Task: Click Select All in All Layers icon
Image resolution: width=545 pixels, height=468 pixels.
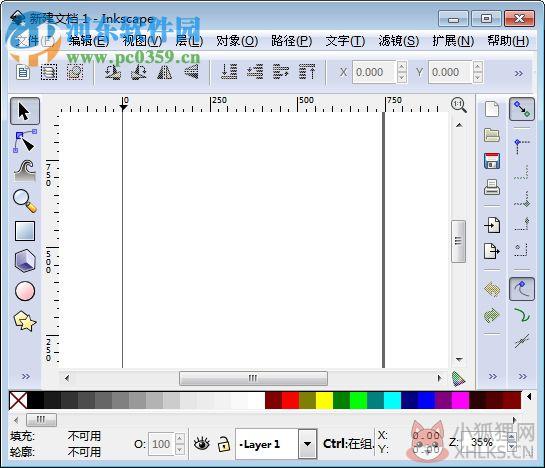Action: [x=49, y=72]
